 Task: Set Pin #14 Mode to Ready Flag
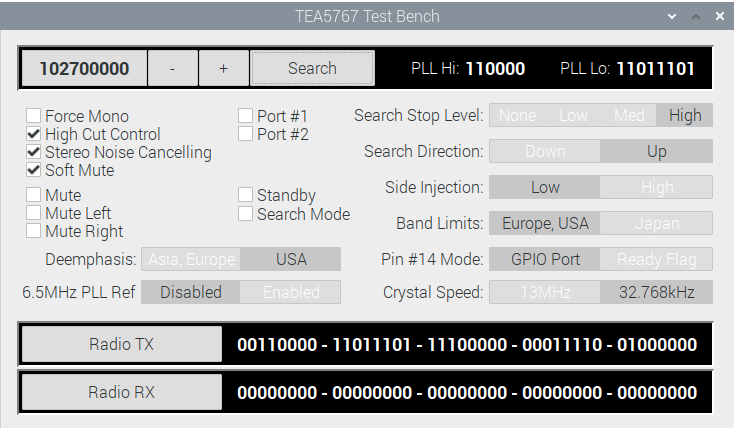(656, 259)
